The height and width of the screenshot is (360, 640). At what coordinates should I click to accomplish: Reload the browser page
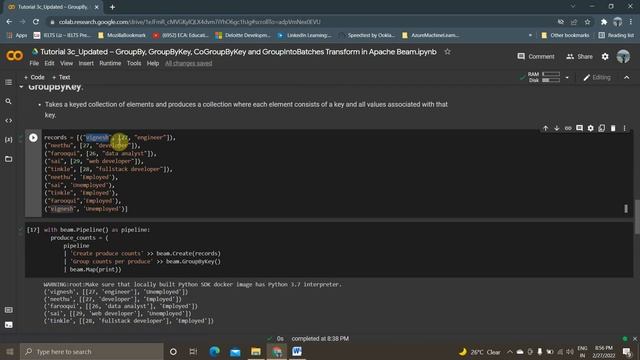point(36,22)
